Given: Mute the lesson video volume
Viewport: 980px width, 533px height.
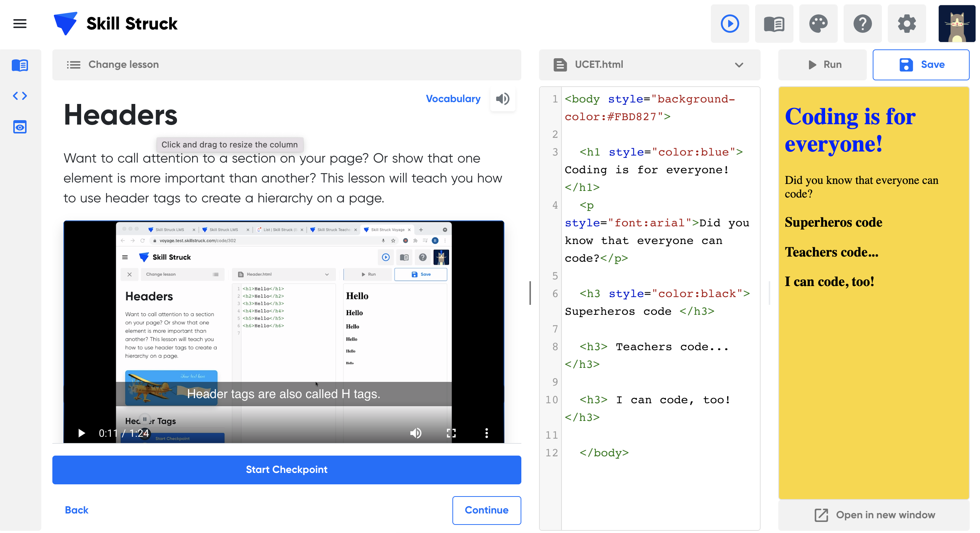Looking at the screenshot, I should pyautogui.click(x=416, y=433).
